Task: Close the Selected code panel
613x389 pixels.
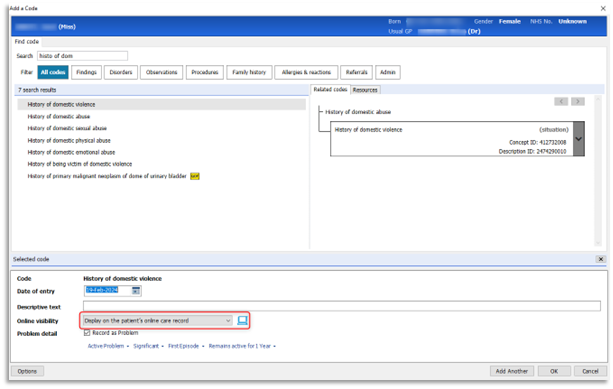Action: coord(600,259)
